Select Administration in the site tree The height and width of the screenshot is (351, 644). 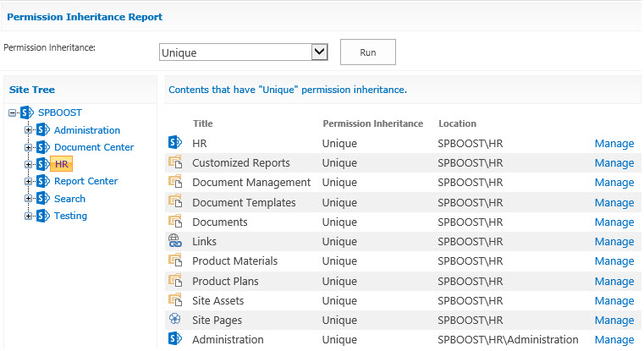(x=87, y=130)
